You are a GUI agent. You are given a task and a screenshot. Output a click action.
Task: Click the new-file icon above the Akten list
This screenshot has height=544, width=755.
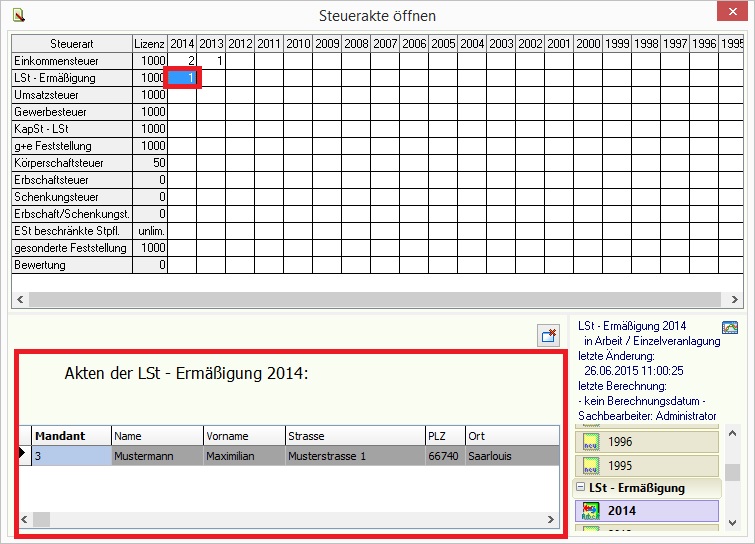pyautogui.click(x=548, y=335)
